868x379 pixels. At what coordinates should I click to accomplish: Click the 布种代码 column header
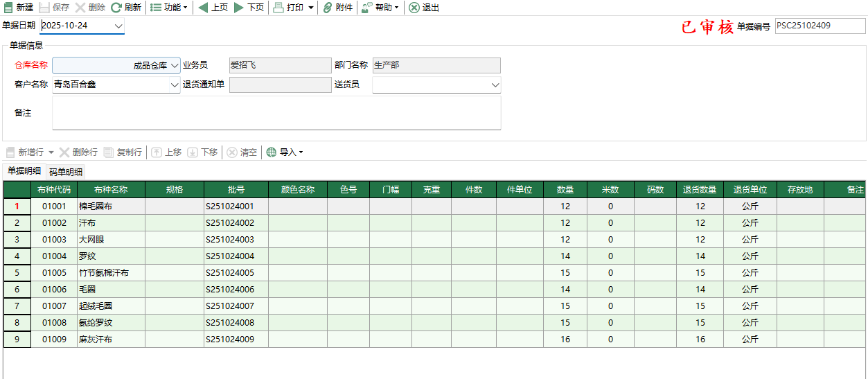point(54,189)
